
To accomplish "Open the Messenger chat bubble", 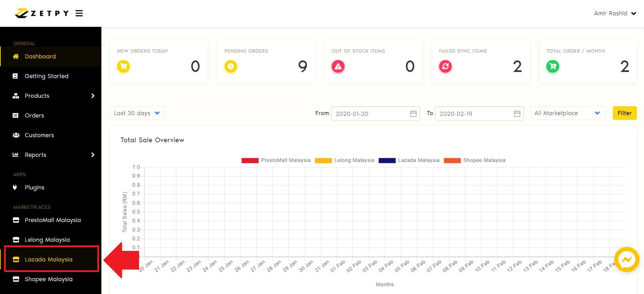I will 627,260.
